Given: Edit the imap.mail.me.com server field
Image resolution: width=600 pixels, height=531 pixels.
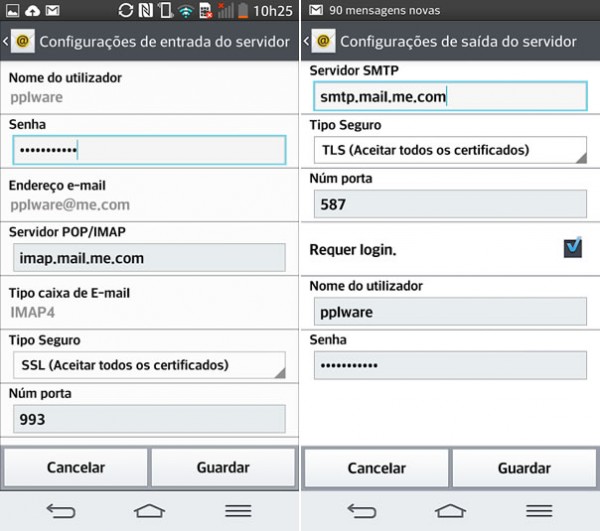Looking at the screenshot, I should pos(149,258).
